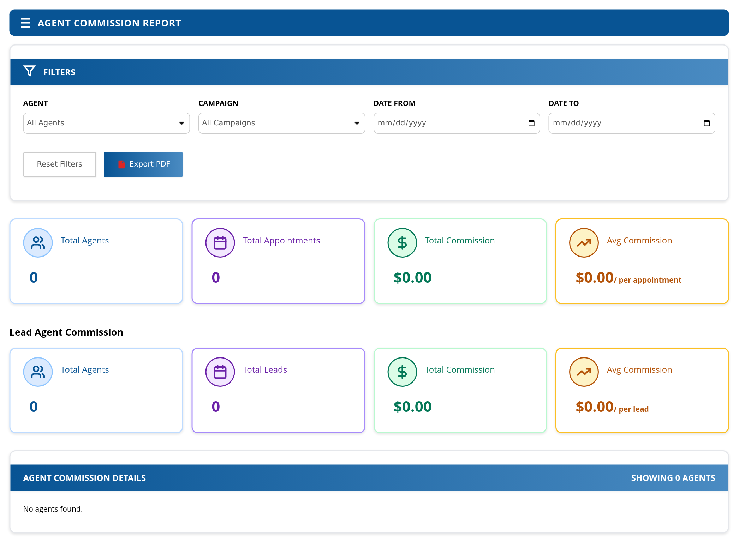Click Total Leads calendar icon
The image size is (739, 560).
click(220, 372)
